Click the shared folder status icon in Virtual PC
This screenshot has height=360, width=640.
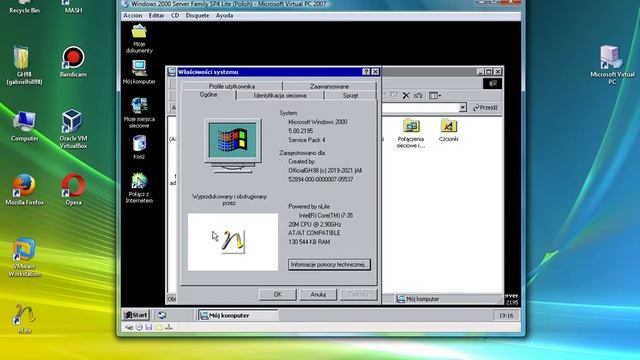159,327
